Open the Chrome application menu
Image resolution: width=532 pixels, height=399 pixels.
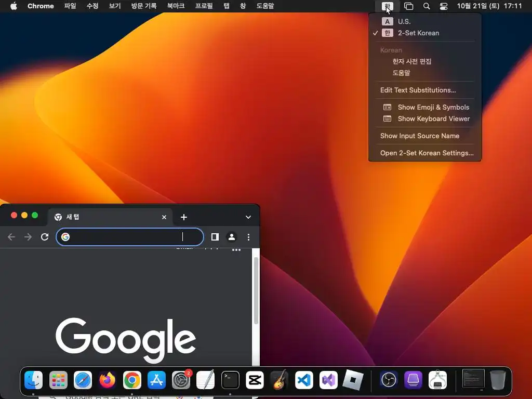(41, 6)
